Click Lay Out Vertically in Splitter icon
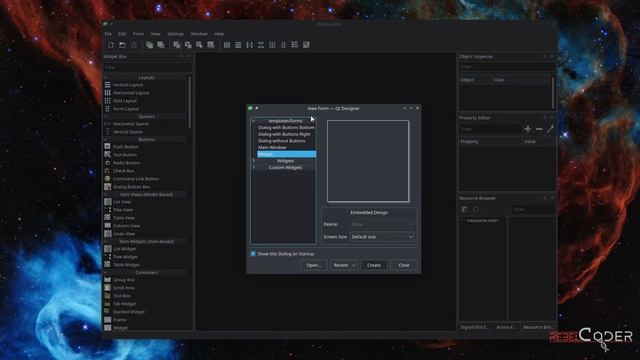 click(261, 45)
